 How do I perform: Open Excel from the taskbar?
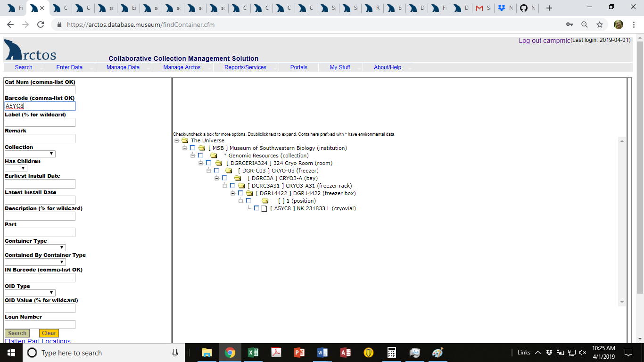coord(253,352)
